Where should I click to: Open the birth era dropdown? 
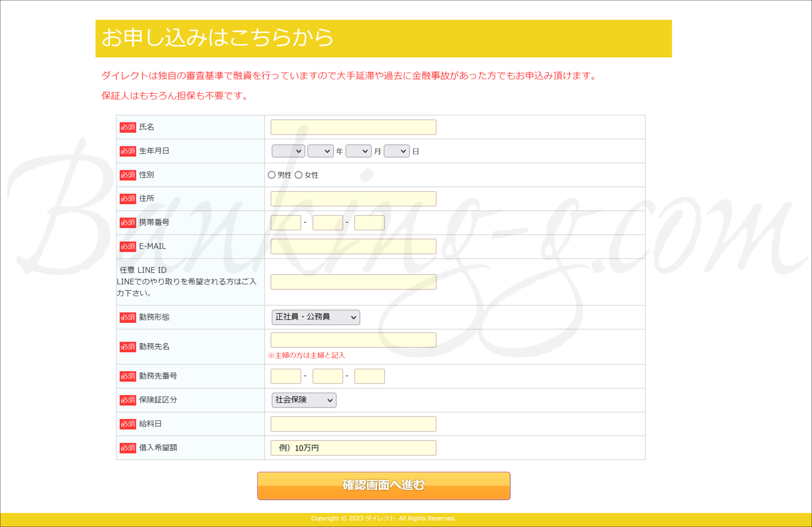click(288, 151)
